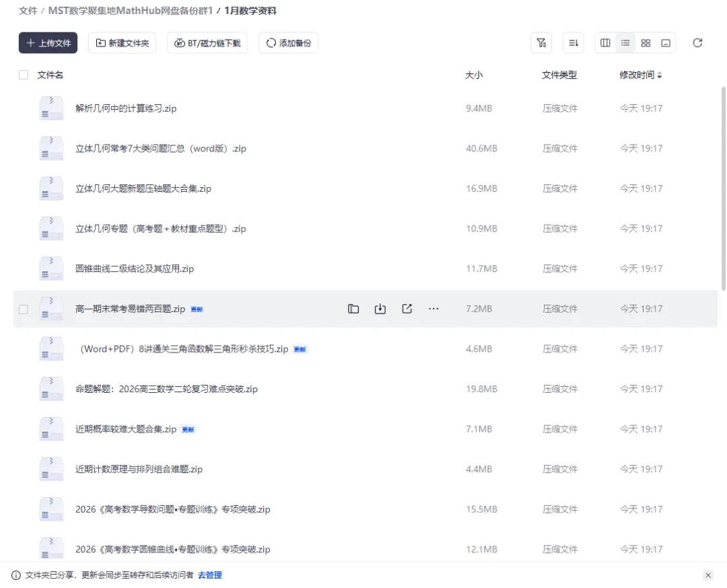Screen dimensions: 727x588
Task: Open the filter options icon
Action: coord(542,42)
